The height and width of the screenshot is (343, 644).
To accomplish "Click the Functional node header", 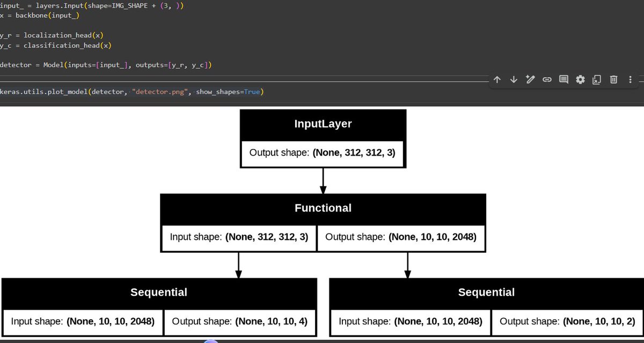I will 323,208.
